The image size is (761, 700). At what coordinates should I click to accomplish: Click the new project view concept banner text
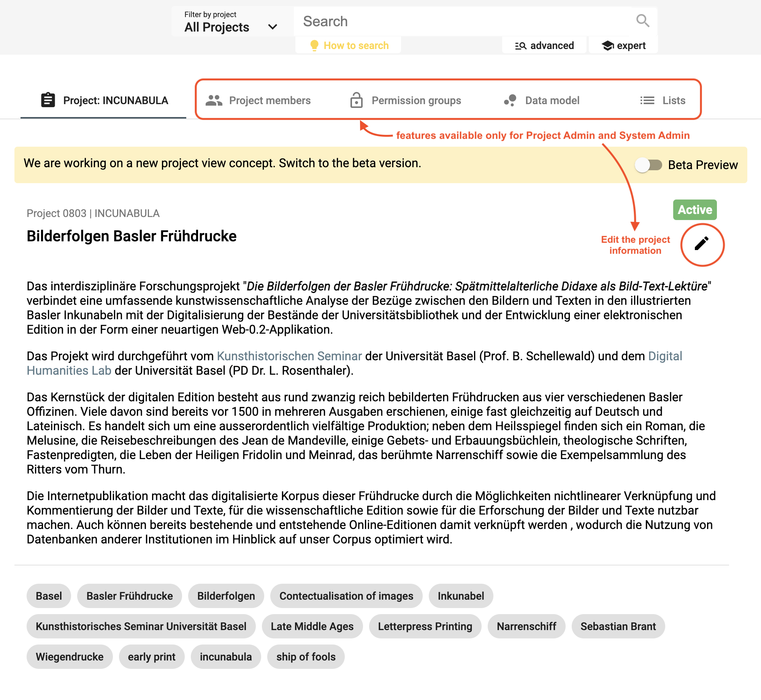pyautogui.click(x=222, y=163)
